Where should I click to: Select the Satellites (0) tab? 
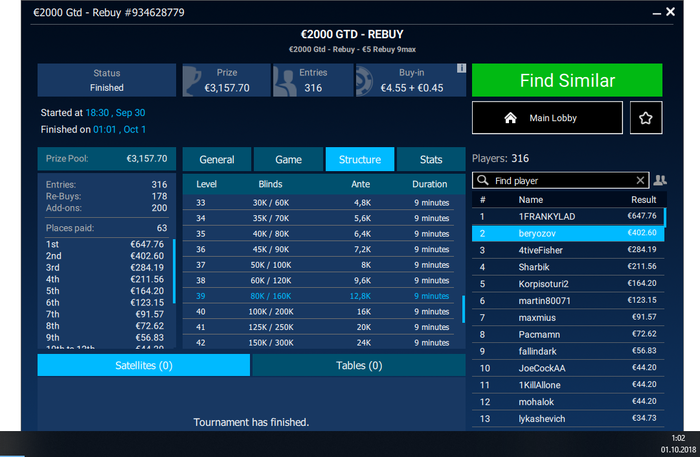144,365
